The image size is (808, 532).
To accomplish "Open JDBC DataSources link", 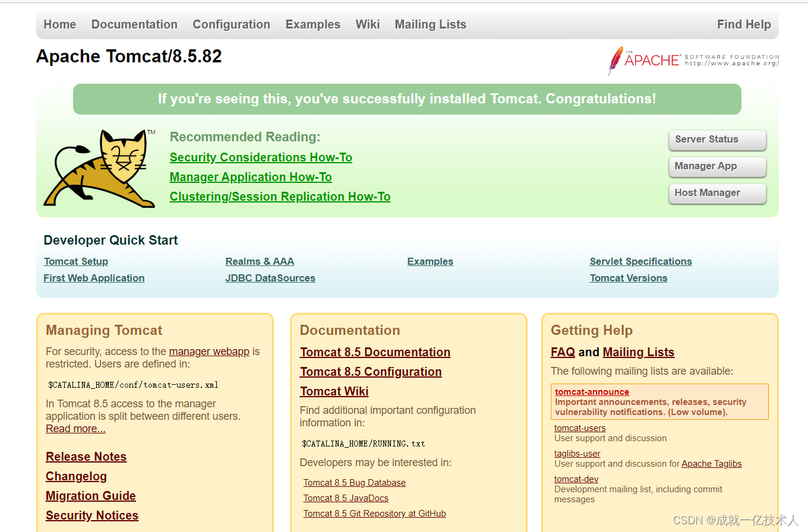I will [270, 278].
